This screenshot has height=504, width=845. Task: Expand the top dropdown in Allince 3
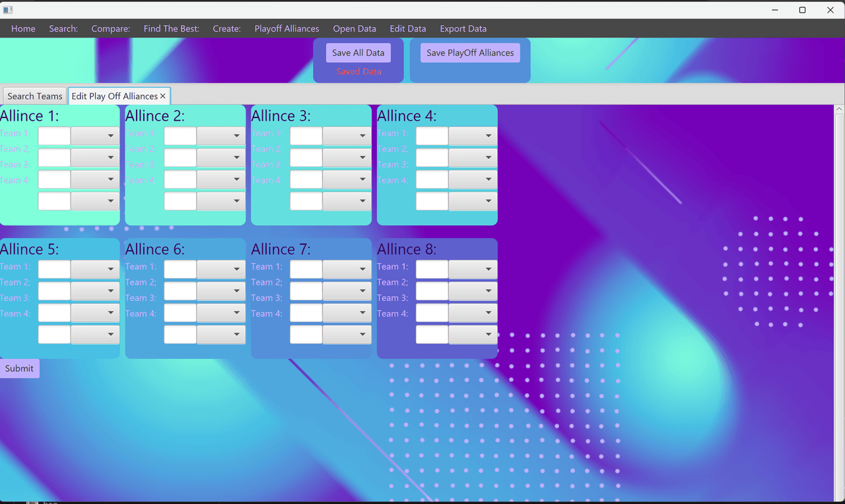point(347,136)
